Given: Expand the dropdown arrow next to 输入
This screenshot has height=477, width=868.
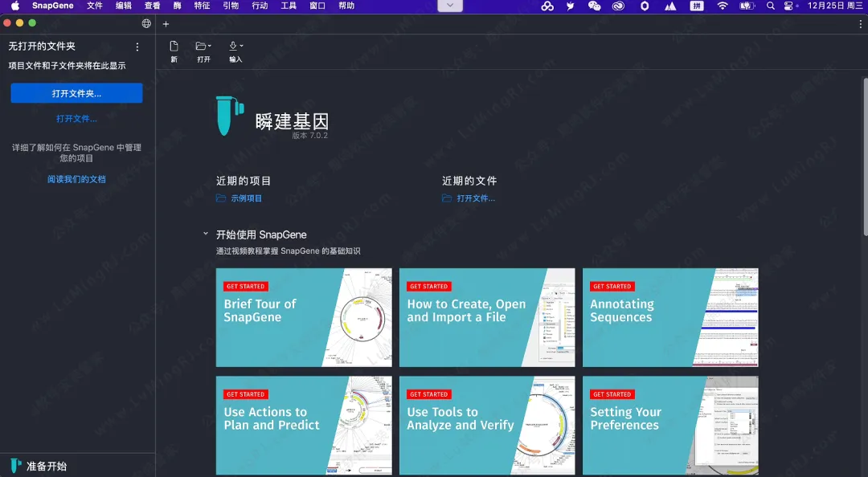Looking at the screenshot, I should 240,46.
